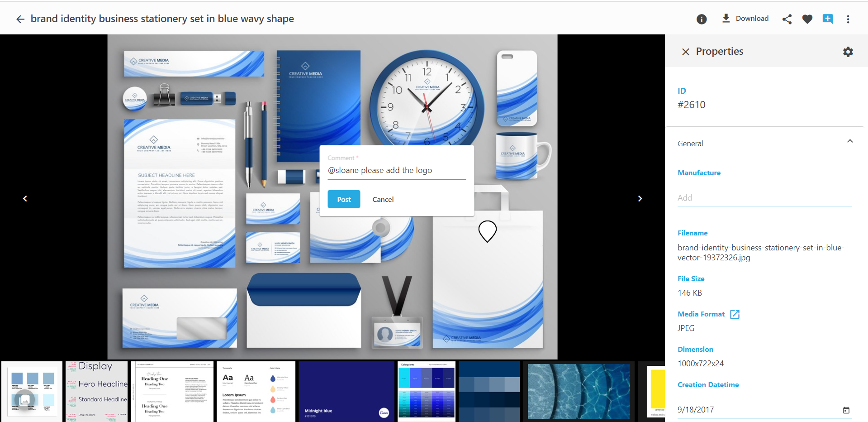Screen dimensions: 868x422
Task: Open the three-dot overflow menu
Action: (848, 19)
